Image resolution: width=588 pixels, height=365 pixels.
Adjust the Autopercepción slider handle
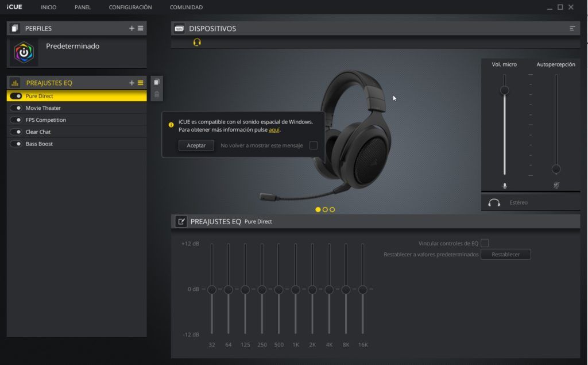tap(556, 169)
